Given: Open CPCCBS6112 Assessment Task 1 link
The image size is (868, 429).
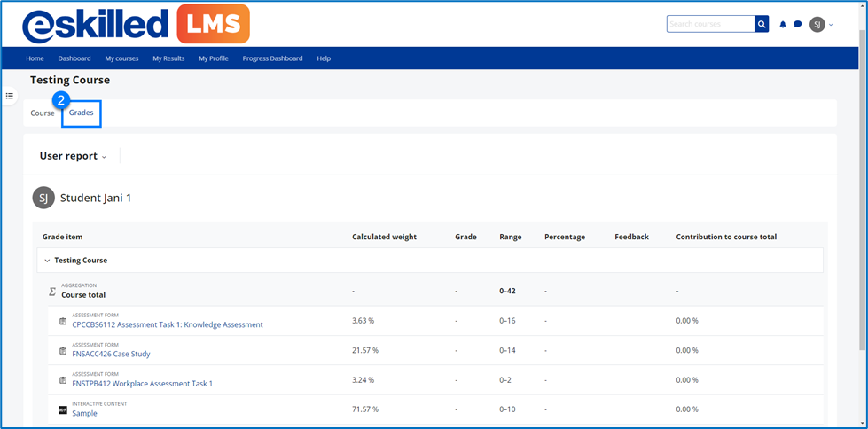Looking at the screenshot, I should (x=168, y=325).
